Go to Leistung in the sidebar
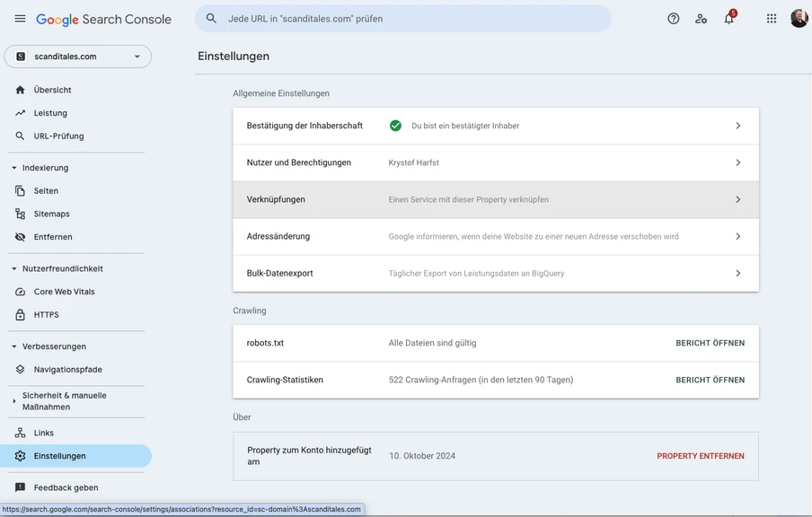The width and height of the screenshot is (812, 517). click(50, 113)
